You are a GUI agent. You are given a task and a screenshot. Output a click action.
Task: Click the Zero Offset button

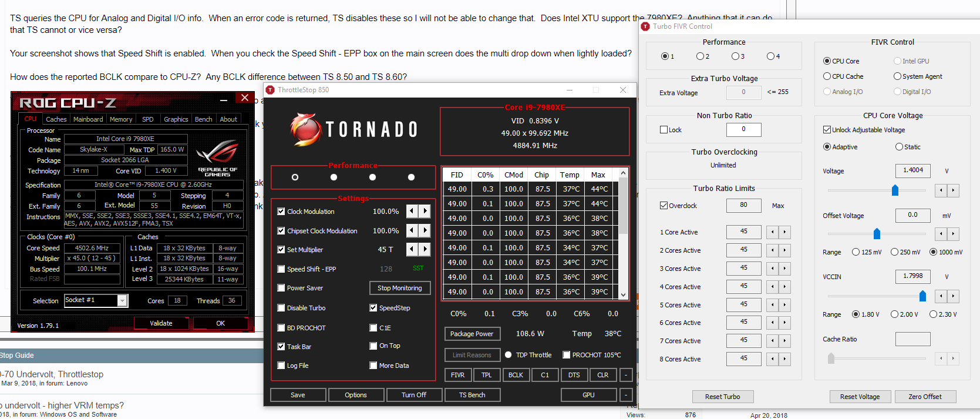point(925,397)
